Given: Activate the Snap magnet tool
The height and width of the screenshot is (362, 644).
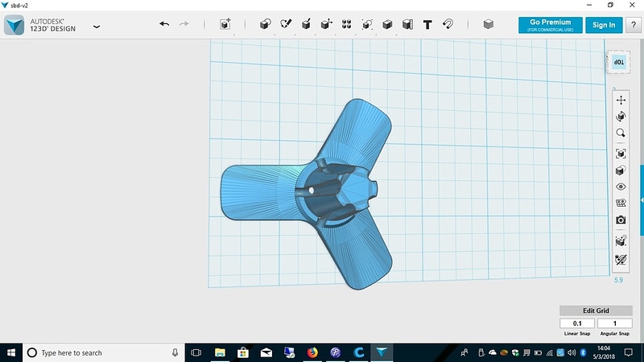Looking at the screenshot, I should [x=448, y=24].
